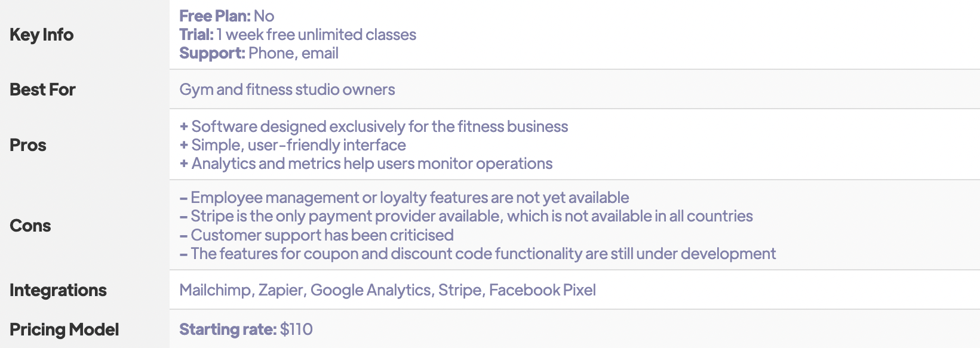Click the Starting rate: $110 text

coord(246,329)
